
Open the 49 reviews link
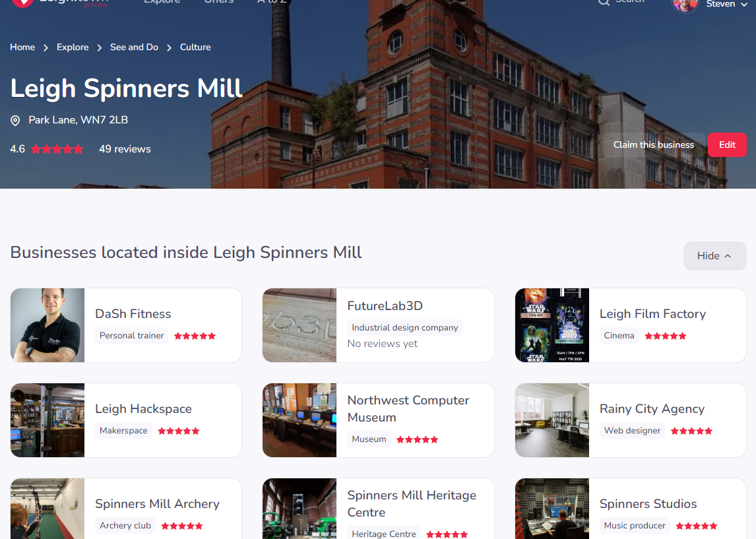125,149
